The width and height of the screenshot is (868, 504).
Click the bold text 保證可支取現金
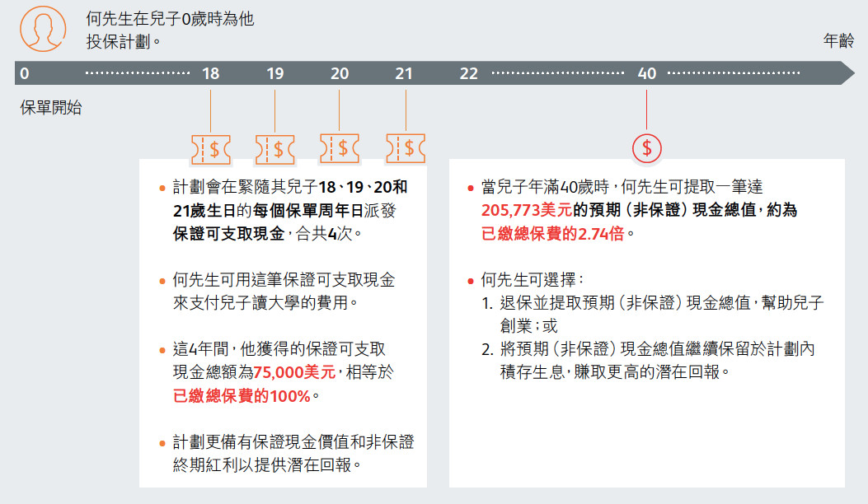[x=228, y=233]
